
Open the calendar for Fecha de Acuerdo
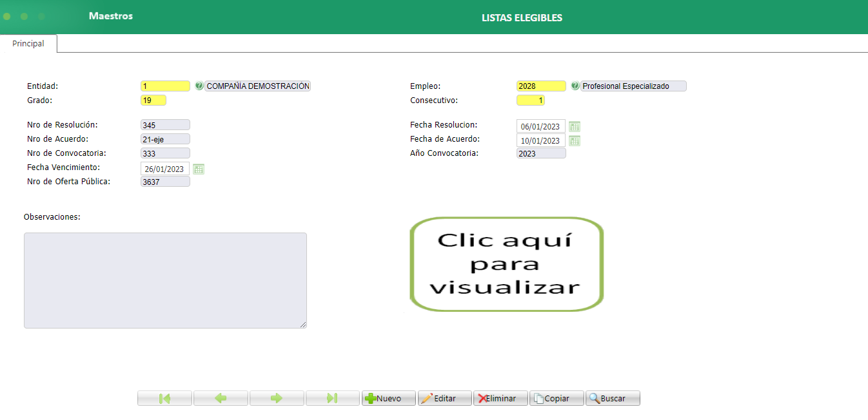tap(574, 140)
